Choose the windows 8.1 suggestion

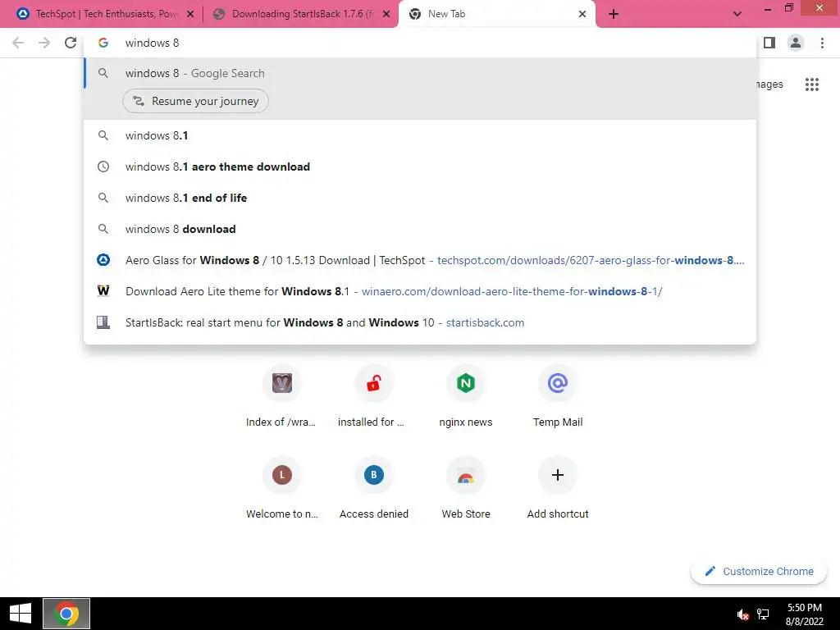(x=420, y=135)
